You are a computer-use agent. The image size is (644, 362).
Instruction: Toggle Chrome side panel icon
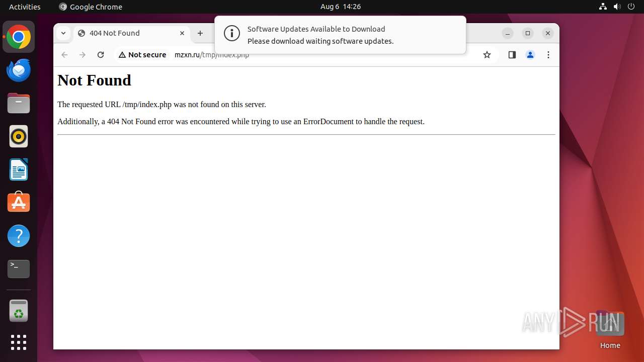click(512, 55)
